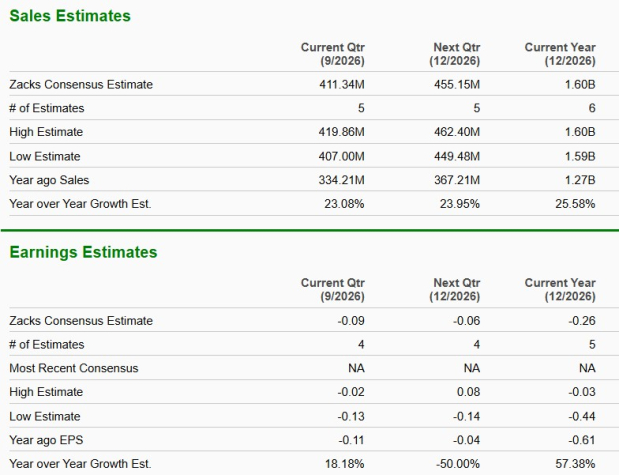Select Sales table "Next Qtr (12/2026)" column header

(455, 54)
